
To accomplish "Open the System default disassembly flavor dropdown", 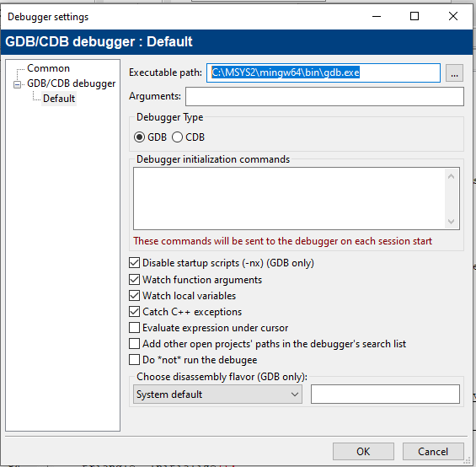I will pyautogui.click(x=217, y=395).
